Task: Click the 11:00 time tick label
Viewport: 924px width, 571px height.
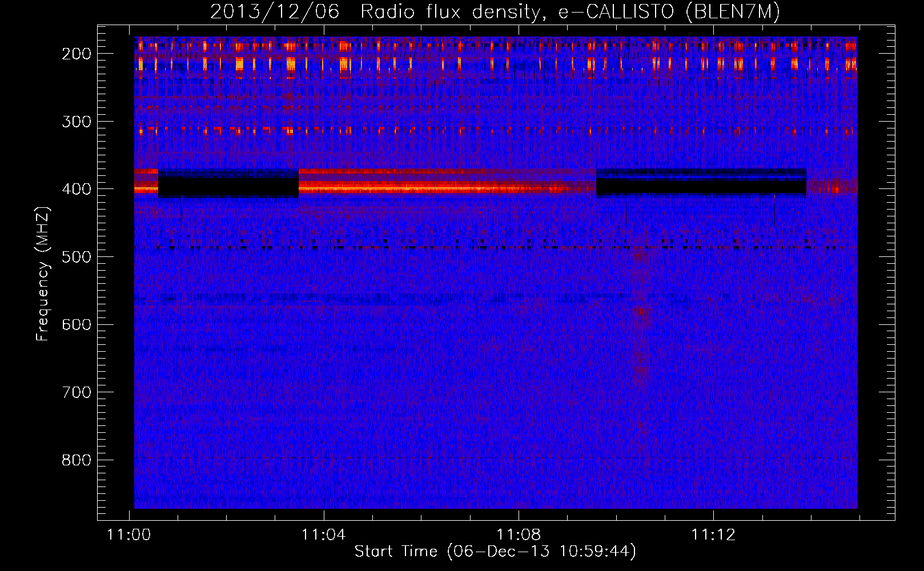Action: pos(129,534)
